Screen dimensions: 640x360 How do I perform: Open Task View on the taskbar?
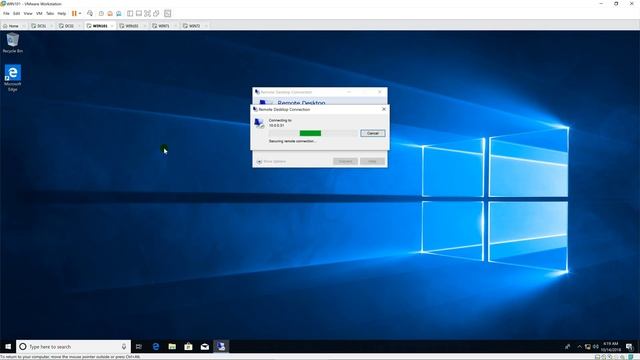(x=139, y=347)
